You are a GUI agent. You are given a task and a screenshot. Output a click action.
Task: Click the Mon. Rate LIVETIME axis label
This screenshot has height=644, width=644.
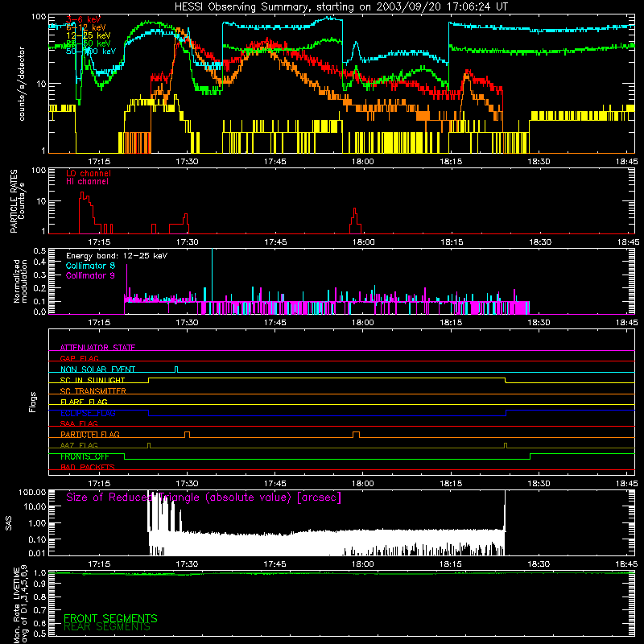[21, 604]
